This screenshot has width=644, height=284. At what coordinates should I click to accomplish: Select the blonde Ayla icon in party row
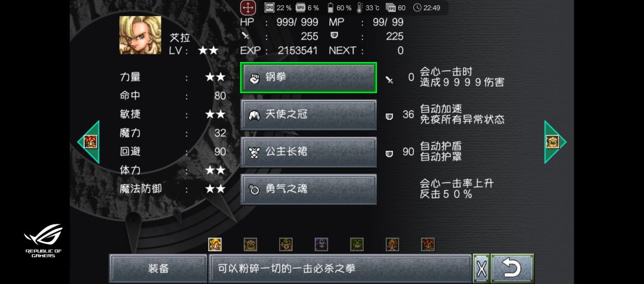point(215,245)
